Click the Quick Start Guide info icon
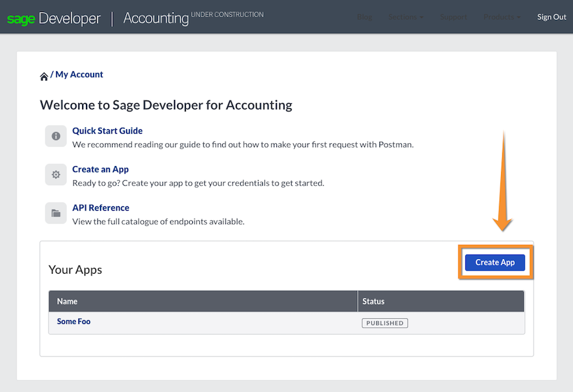 click(56, 136)
